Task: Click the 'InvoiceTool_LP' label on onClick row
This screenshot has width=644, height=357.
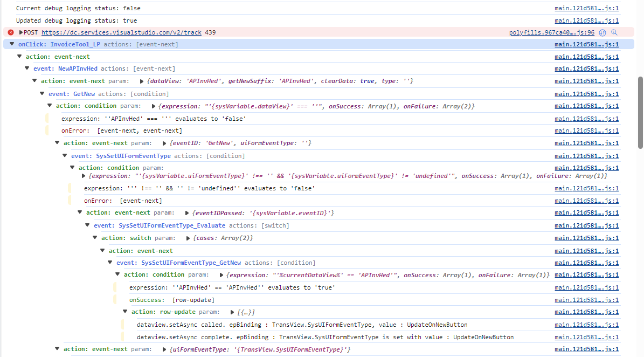Action: (x=75, y=44)
